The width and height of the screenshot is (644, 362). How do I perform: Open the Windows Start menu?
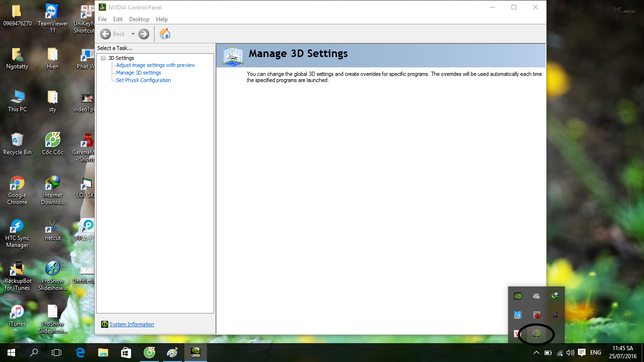[11, 353]
